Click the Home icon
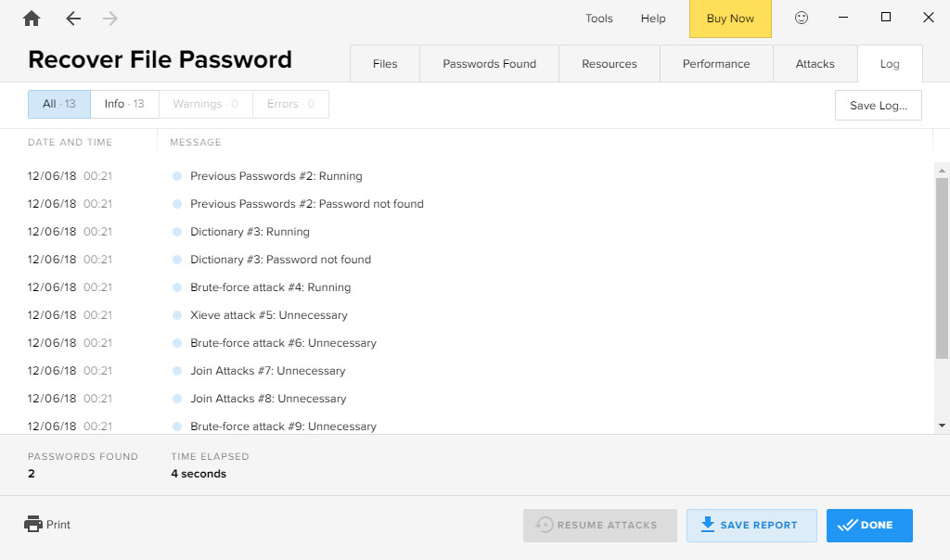The width and height of the screenshot is (950, 560). coord(32,19)
